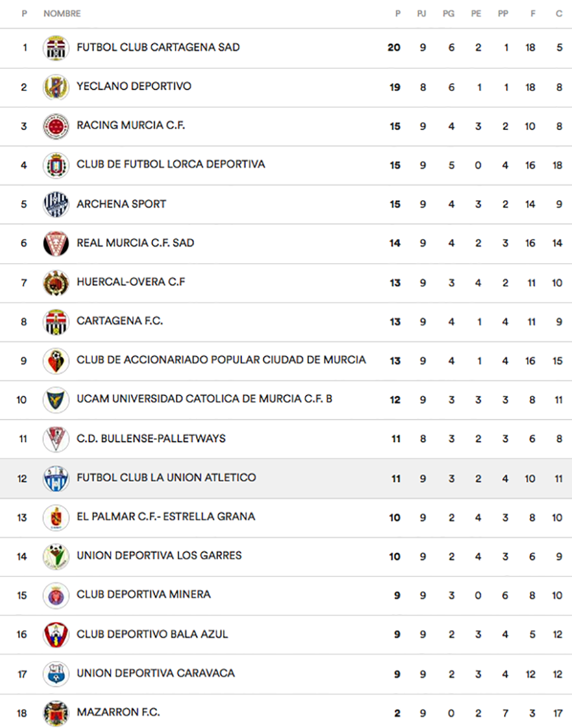
Task: Click the Real Murcia C.F. SAD crest
Action: coord(56,244)
